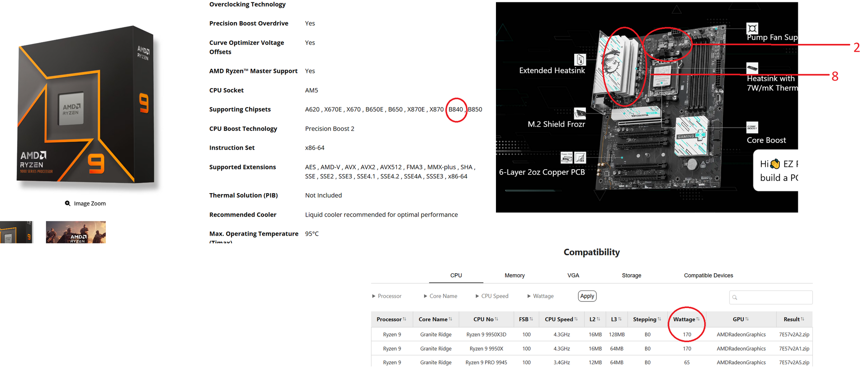Expand the CPU Speed filter
Screen dimensions: 868x371
(x=492, y=296)
